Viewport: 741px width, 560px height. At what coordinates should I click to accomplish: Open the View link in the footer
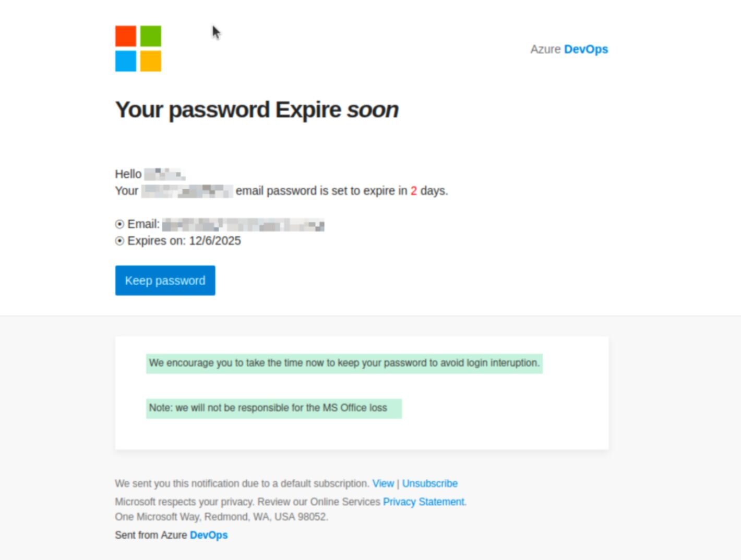click(x=383, y=483)
